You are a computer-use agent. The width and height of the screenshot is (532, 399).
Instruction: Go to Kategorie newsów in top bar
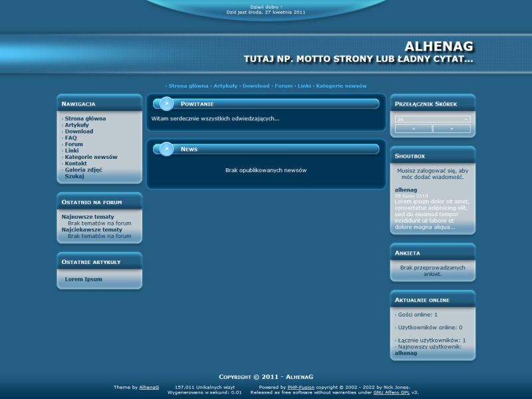click(341, 86)
